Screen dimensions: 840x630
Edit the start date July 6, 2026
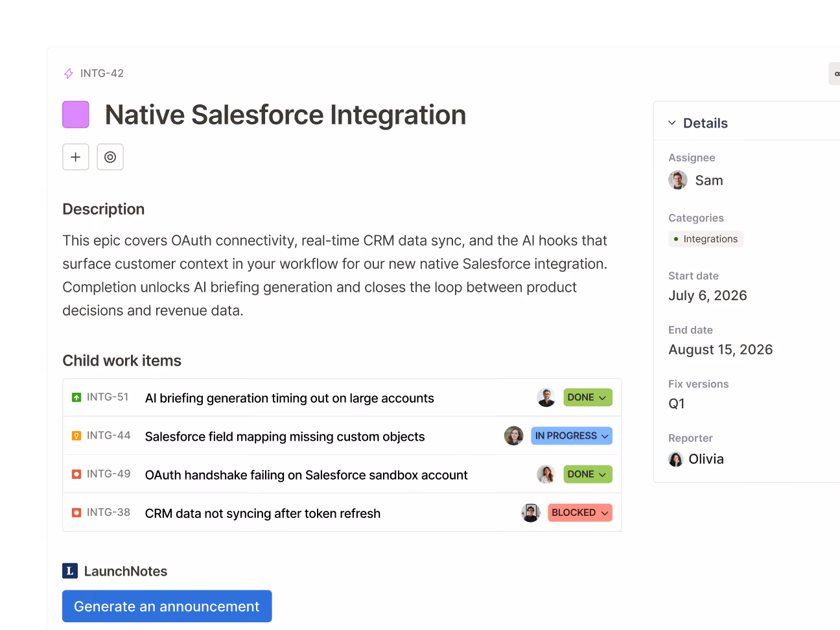tap(708, 296)
